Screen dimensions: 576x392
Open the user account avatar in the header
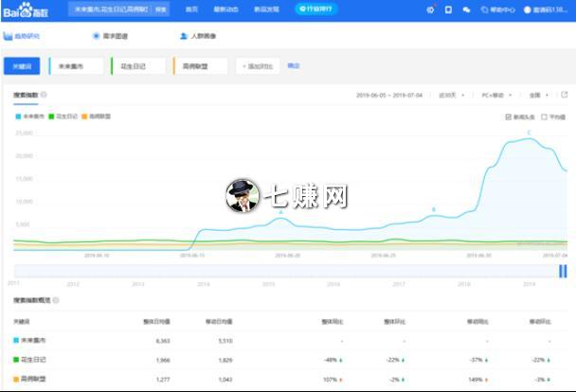tap(527, 9)
